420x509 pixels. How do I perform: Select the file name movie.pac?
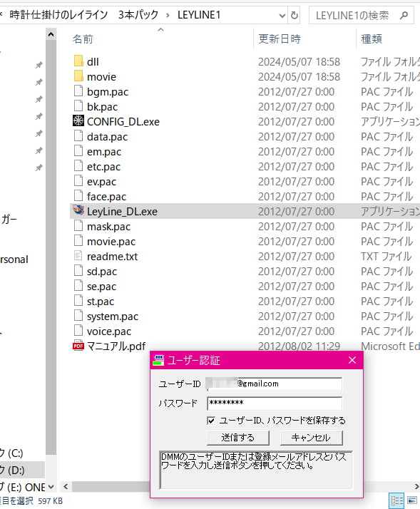tap(111, 242)
